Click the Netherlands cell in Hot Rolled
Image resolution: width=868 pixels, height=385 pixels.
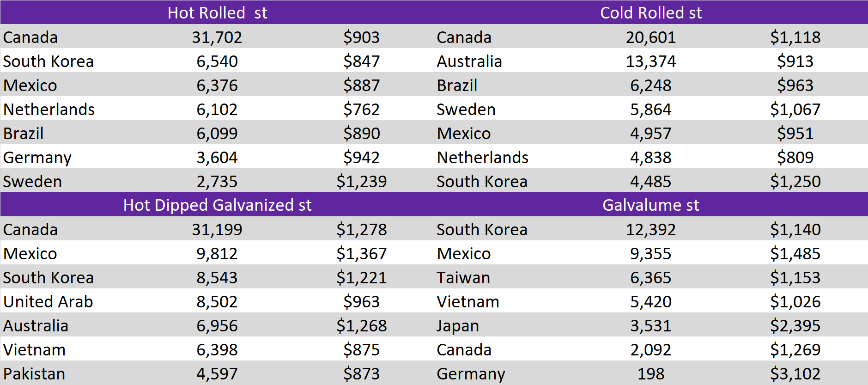tap(49, 109)
